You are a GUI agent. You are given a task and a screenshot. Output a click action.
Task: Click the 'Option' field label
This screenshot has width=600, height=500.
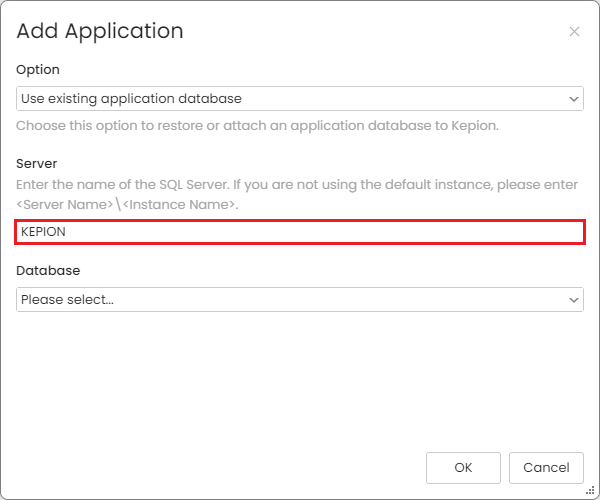coord(38,70)
